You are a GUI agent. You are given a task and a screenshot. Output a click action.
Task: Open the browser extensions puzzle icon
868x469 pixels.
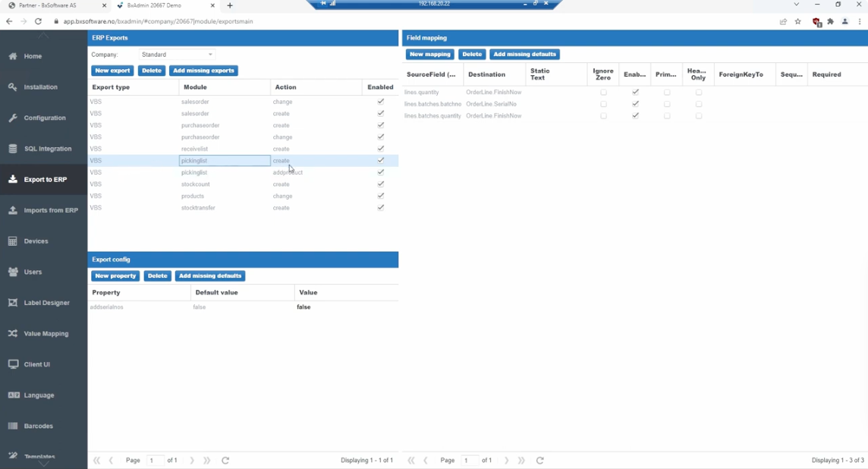[x=830, y=21]
